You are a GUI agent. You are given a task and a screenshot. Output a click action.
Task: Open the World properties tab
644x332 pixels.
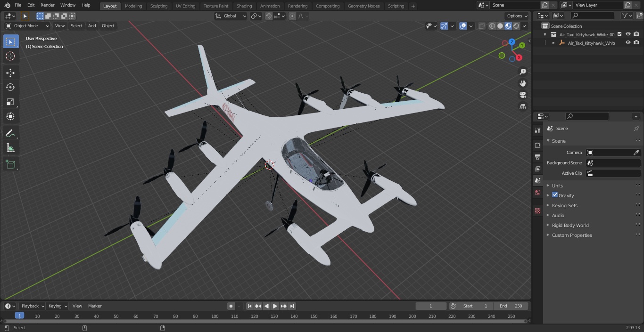tap(537, 192)
